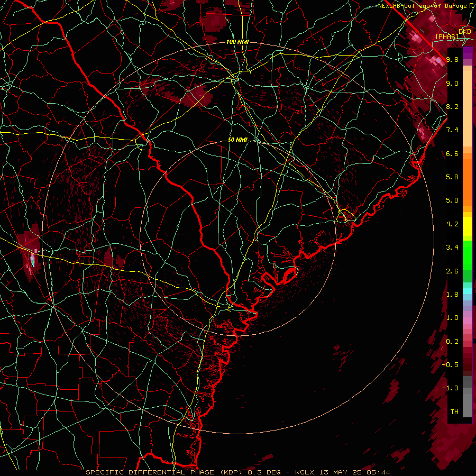Click the cyan segment of the color bar

(467, 291)
